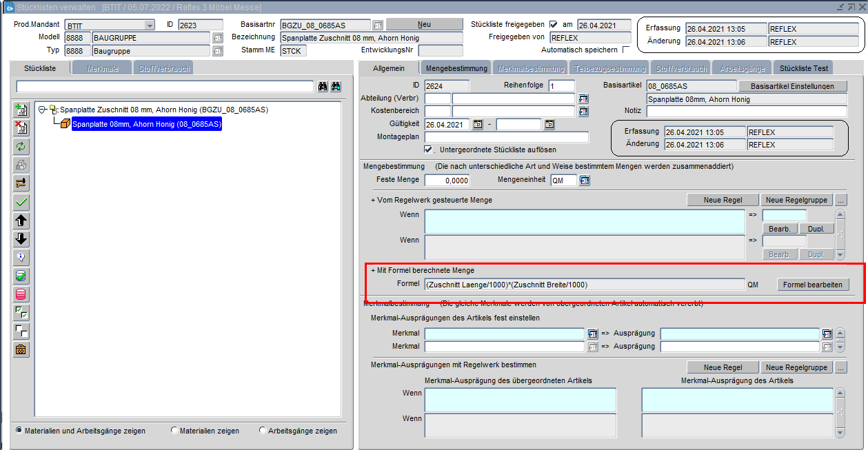Click the orange toolbox icon at the toolbar bottom

(x=21, y=349)
